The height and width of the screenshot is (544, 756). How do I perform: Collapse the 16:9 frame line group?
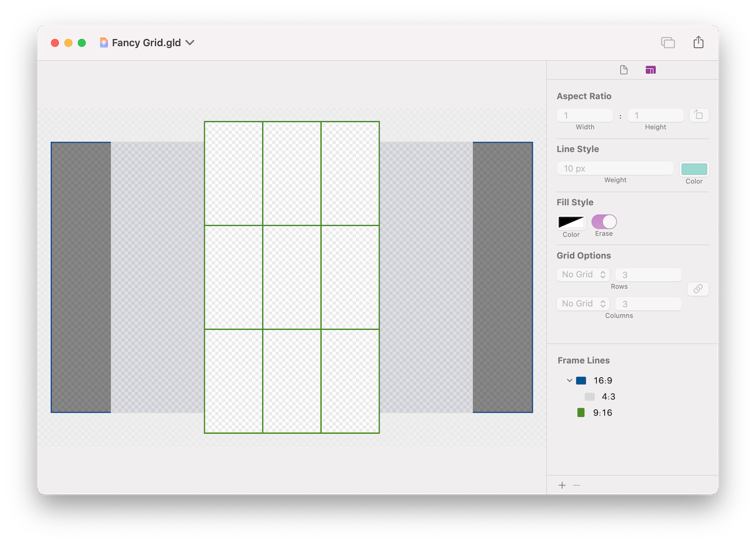coord(570,381)
